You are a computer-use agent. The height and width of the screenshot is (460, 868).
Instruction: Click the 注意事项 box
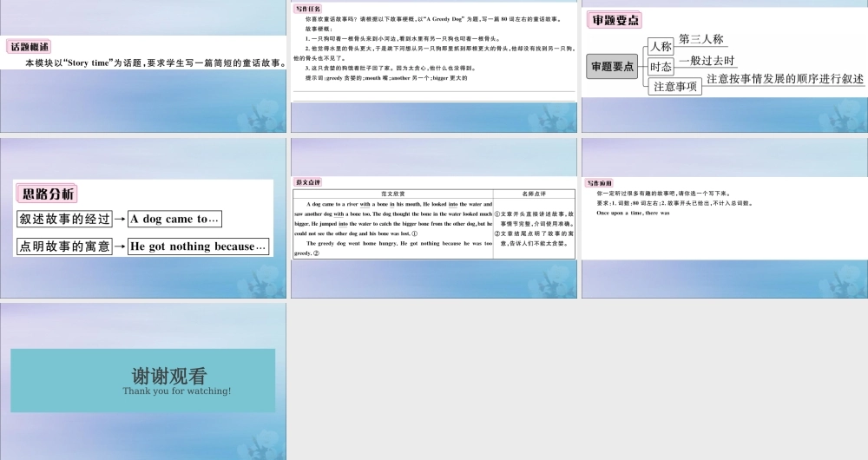pos(675,86)
